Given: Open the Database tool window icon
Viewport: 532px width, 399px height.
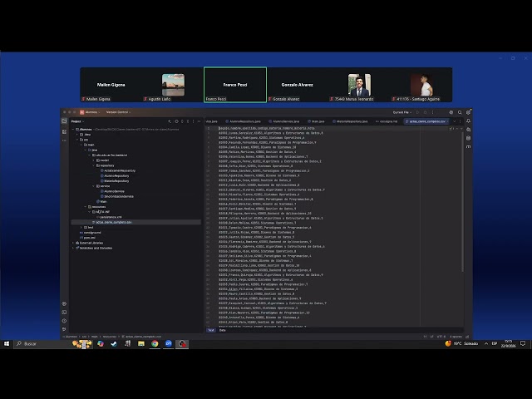Looking at the screenshot, I should point(468,138).
